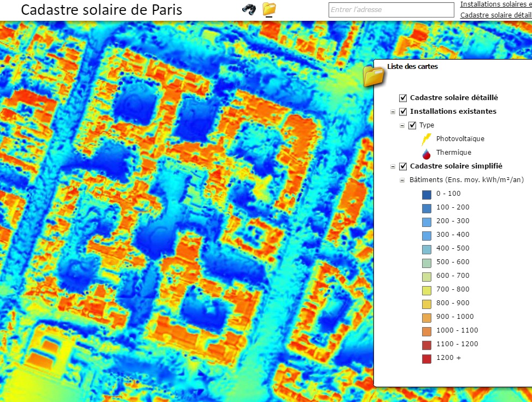Focus the Entrer l'adresse search field
The width and height of the screenshot is (532, 402).
pos(391,10)
